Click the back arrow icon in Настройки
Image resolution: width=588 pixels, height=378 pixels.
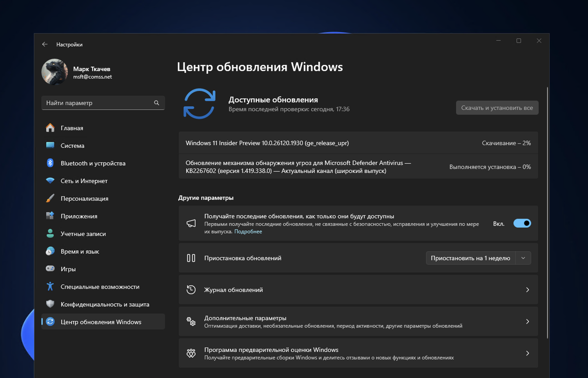[45, 44]
